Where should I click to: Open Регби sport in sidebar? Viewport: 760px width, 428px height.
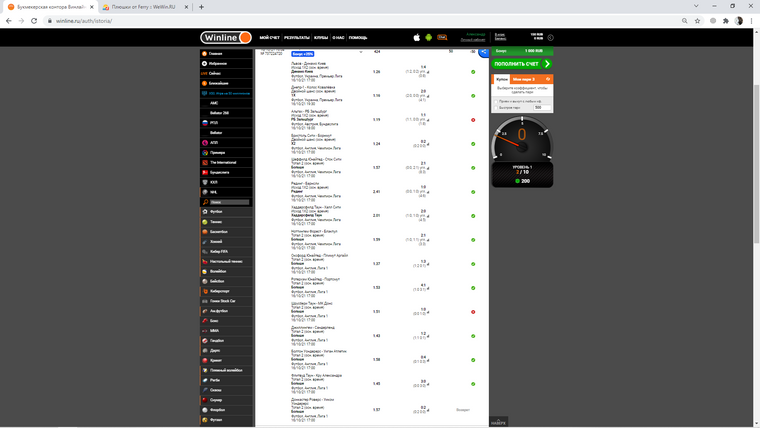coord(226,380)
